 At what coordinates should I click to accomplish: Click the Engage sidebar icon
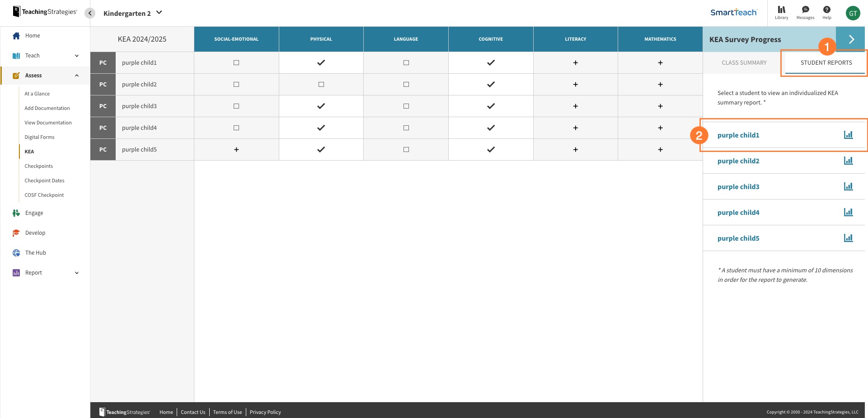click(x=16, y=213)
